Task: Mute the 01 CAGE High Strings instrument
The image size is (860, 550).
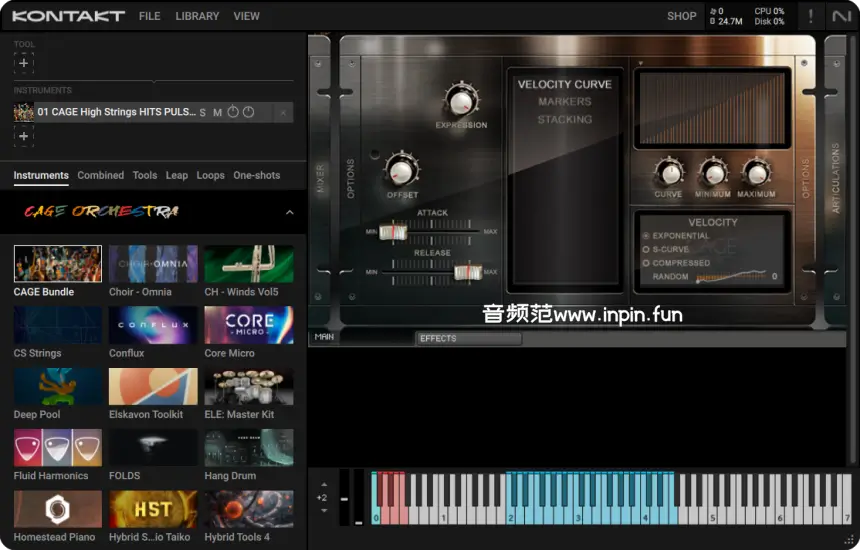Action: (217, 112)
